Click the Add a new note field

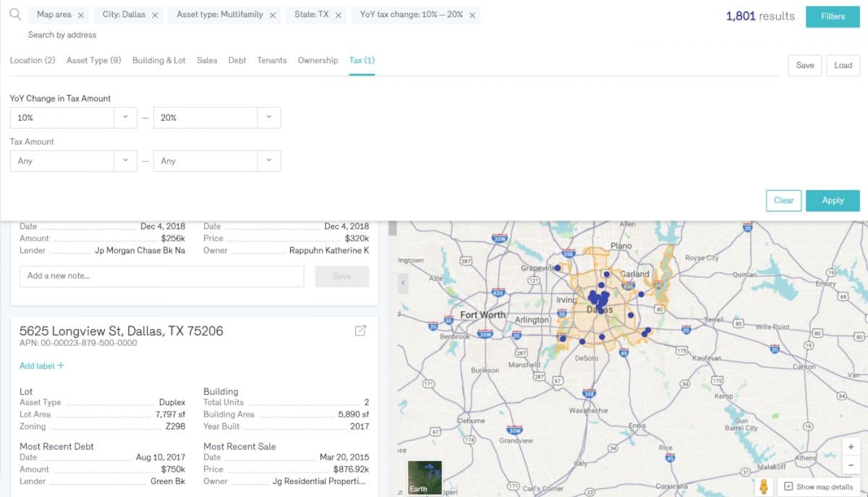pyautogui.click(x=161, y=276)
